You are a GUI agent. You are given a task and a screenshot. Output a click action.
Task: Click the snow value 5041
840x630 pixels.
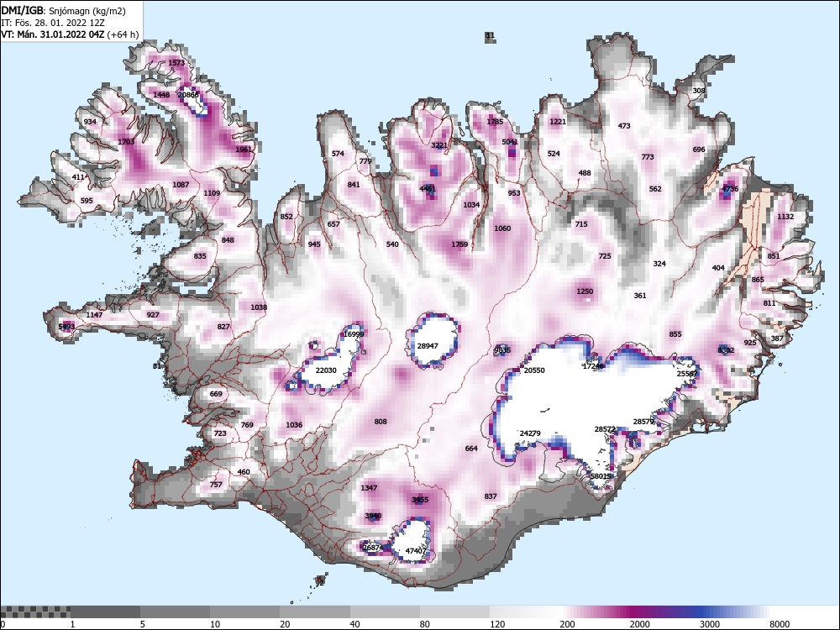pos(510,142)
